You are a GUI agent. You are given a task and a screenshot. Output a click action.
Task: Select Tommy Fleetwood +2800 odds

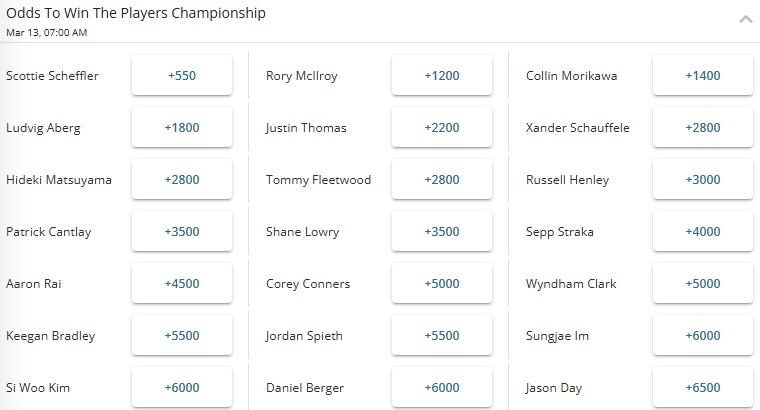(x=442, y=180)
